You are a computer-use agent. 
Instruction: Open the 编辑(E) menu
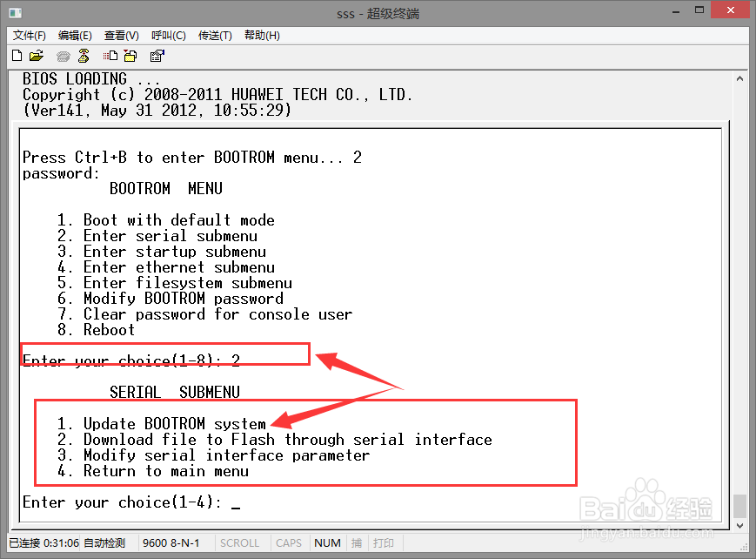pos(75,36)
